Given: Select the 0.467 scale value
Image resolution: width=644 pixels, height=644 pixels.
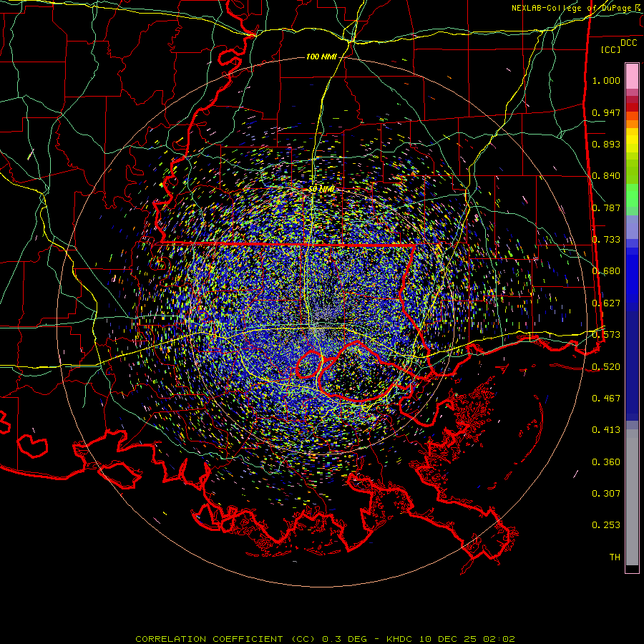Looking at the screenshot, I should [606, 399].
